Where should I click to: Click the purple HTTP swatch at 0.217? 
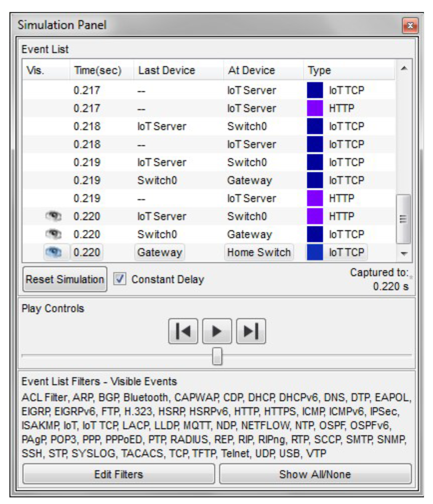pos(315,108)
